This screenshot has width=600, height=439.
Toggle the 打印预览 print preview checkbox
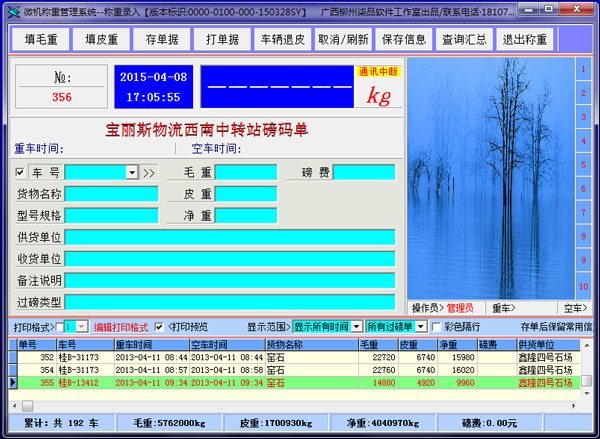[x=158, y=327]
